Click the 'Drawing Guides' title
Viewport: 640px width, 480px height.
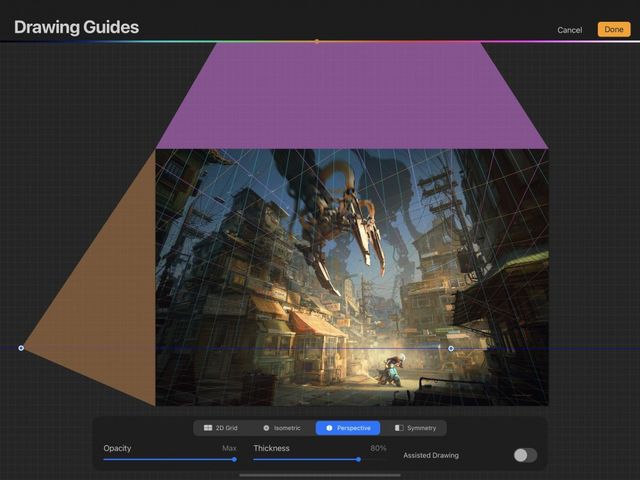[76, 27]
